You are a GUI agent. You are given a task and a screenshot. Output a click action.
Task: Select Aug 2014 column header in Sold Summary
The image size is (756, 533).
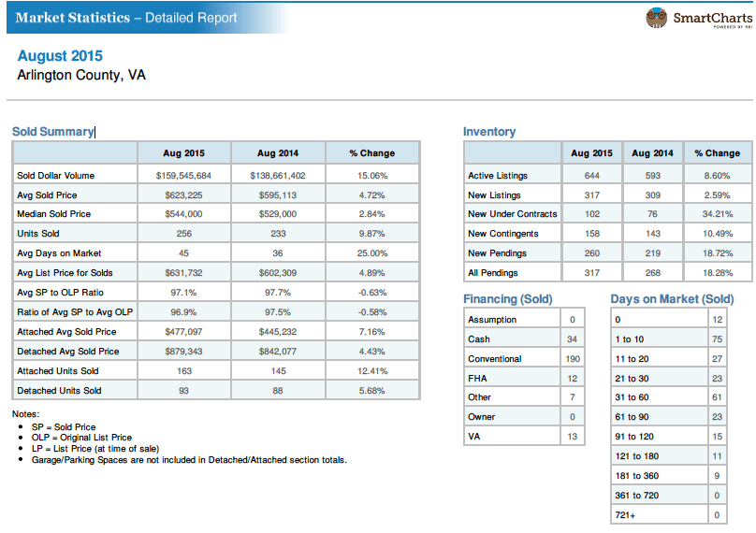point(278,153)
